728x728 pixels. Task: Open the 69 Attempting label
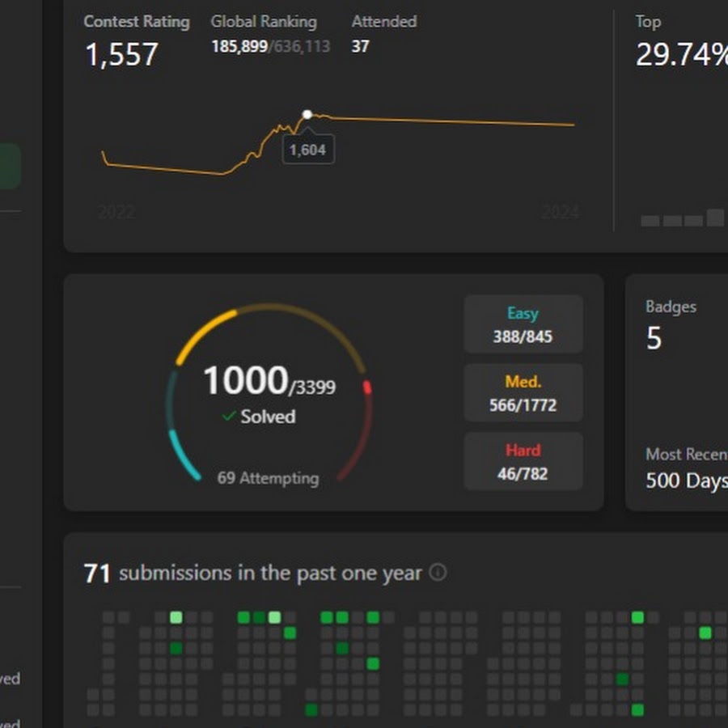268,478
